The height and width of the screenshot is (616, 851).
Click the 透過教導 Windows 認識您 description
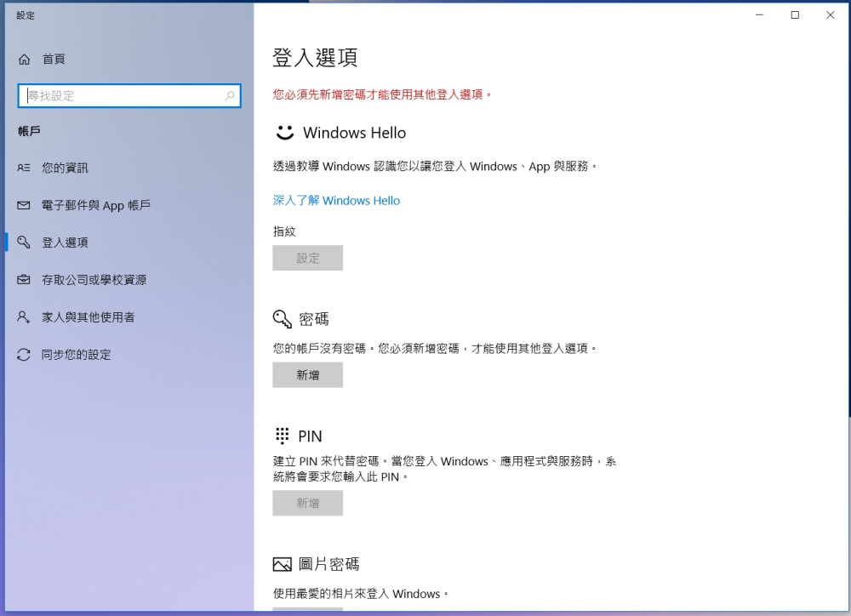coord(435,167)
